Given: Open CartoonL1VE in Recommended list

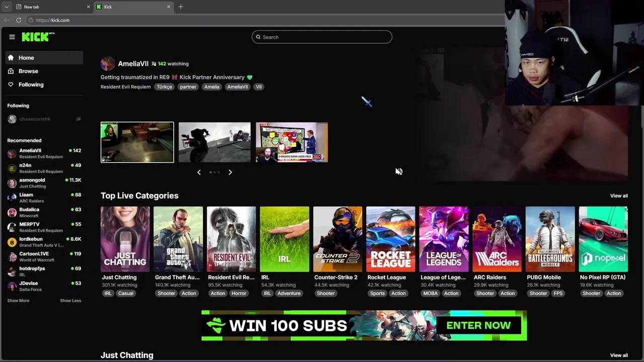Looking at the screenshot, I should pyautogui.click(x=44, y=256).
